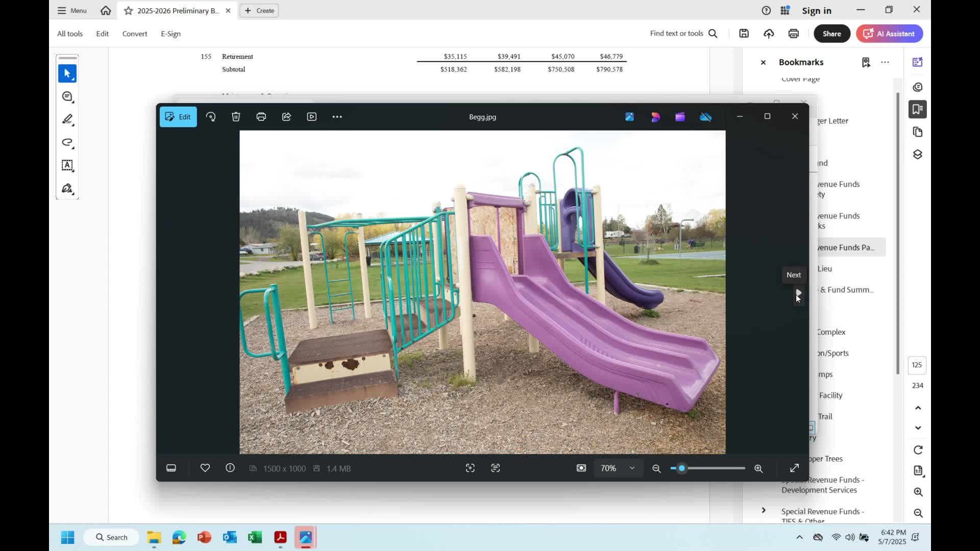The width and height of the screenshot is (980, 551).
Task: Select the Acrobat highlight pen tool
Action: [67, 119]
